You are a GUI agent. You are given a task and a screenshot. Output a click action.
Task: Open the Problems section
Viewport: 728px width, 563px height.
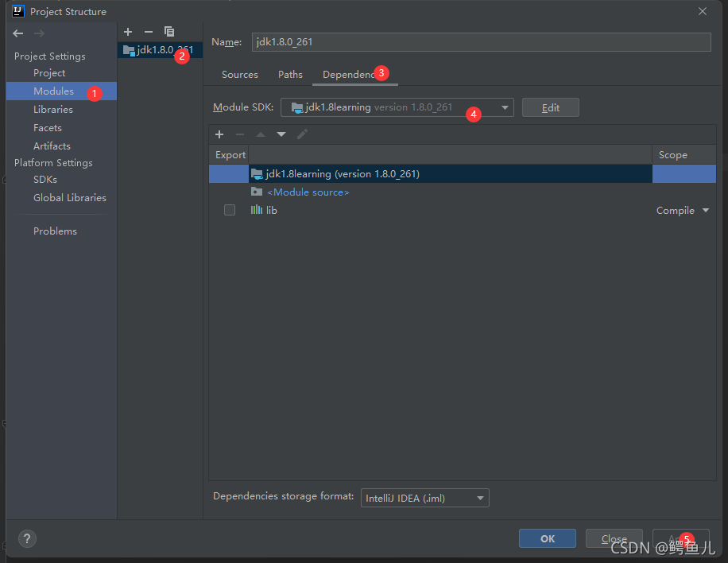55,231
